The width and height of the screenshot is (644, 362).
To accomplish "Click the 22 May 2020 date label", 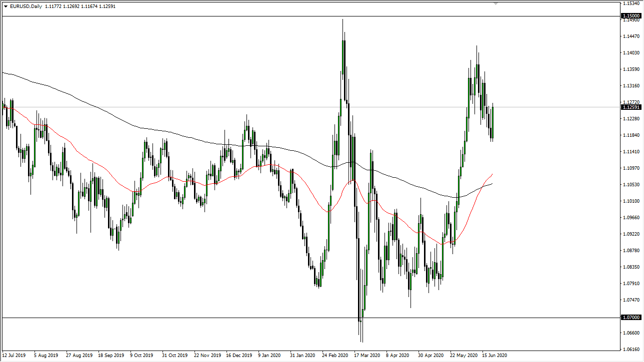I will click(462, 356).
